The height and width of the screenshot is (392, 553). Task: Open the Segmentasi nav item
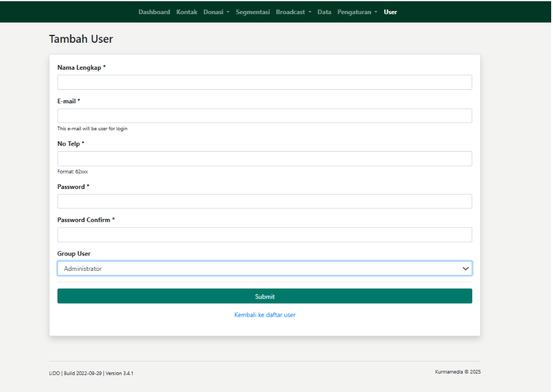pyautogui.click(x=253, y=12)
